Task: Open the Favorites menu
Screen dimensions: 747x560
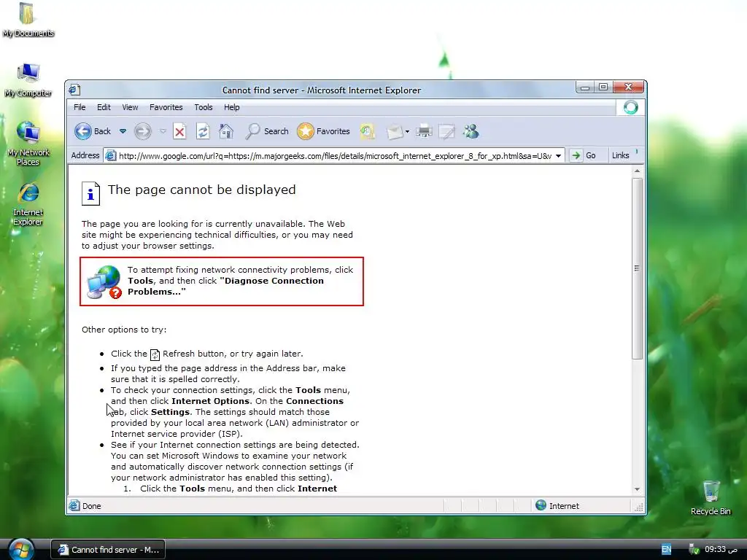Action: pos(166,107)
